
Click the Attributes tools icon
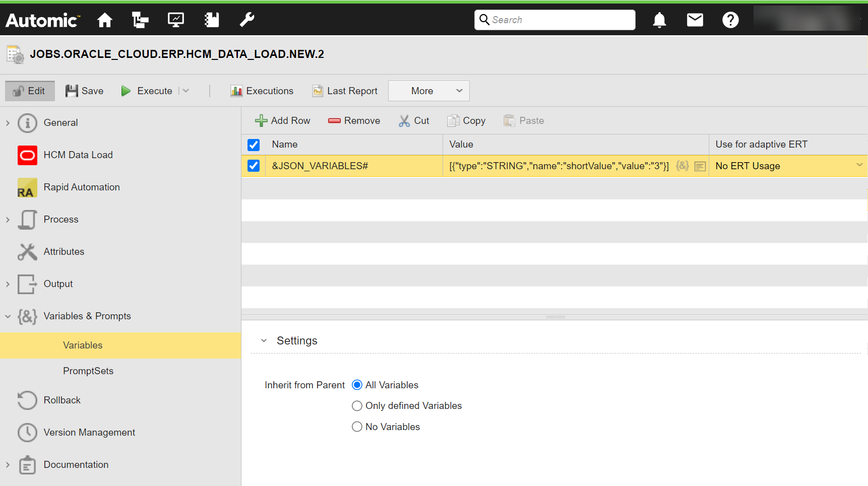(x=27, y=252)
